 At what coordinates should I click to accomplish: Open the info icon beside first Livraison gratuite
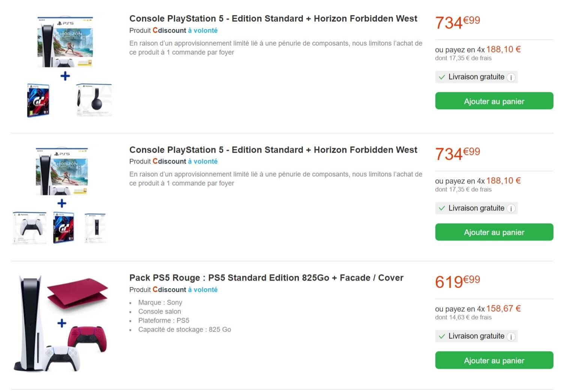pos(511,78)
